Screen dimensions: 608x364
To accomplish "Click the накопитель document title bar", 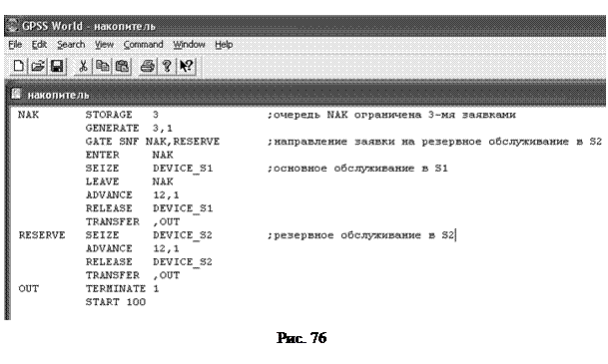I will pos(306,94).
